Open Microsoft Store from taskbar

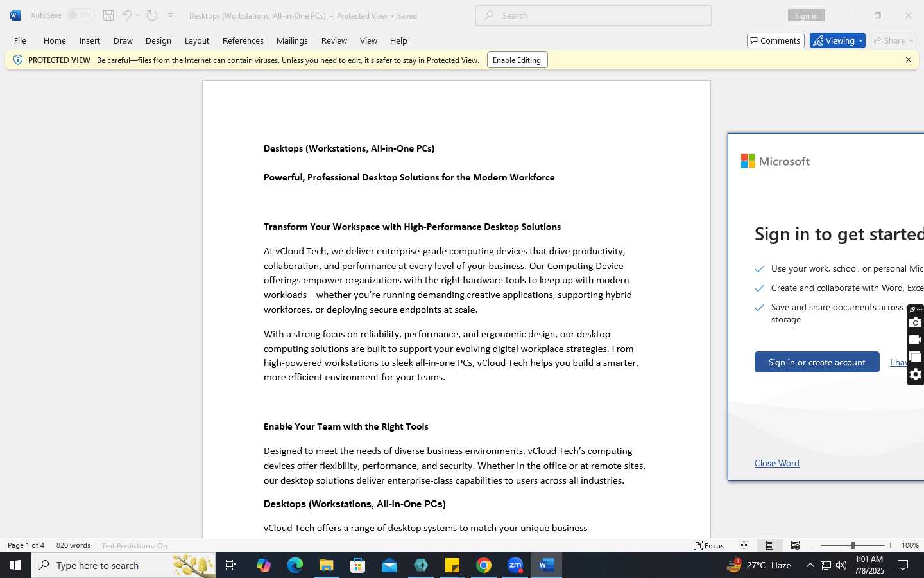(357, 565)
